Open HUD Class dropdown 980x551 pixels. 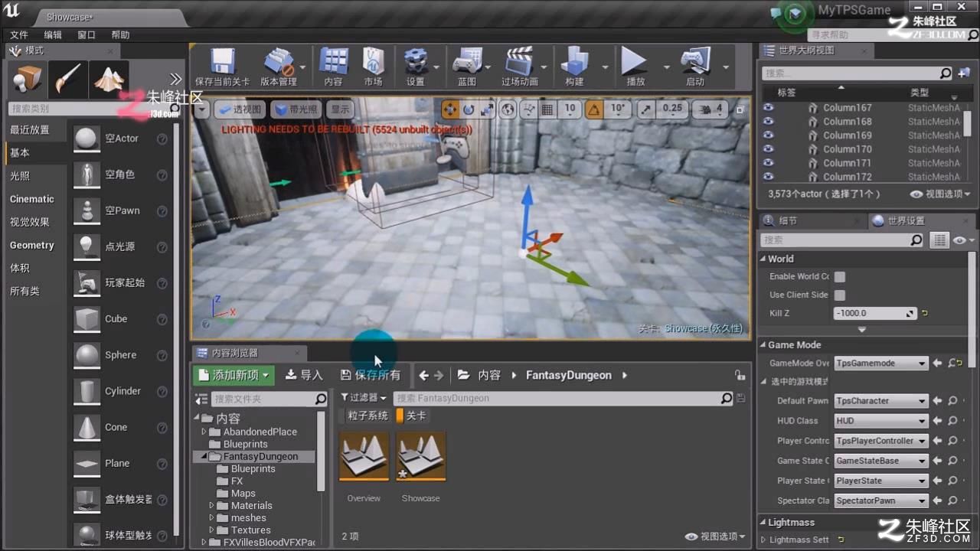pyautogui.click(x=880, y=421)
